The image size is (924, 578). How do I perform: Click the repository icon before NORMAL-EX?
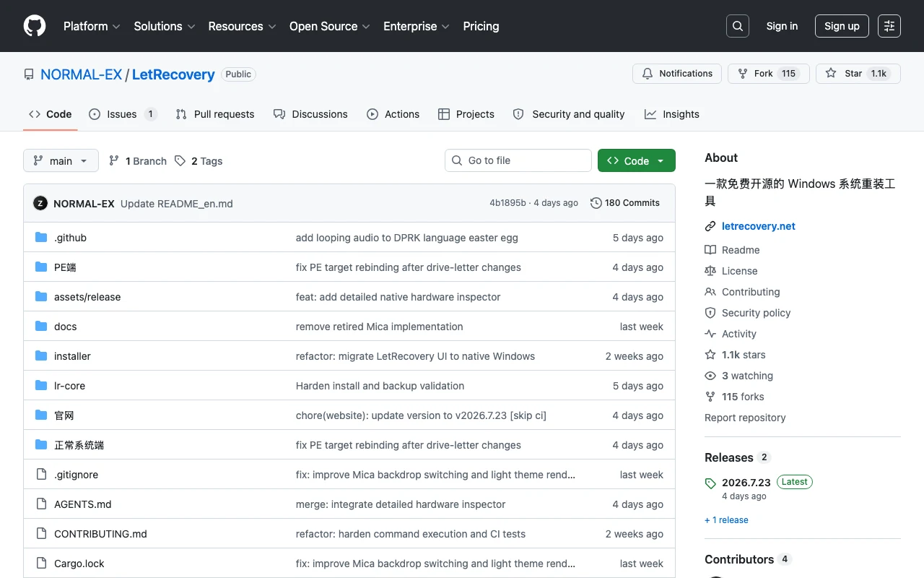pyautogui.click(x=29, y=74)
